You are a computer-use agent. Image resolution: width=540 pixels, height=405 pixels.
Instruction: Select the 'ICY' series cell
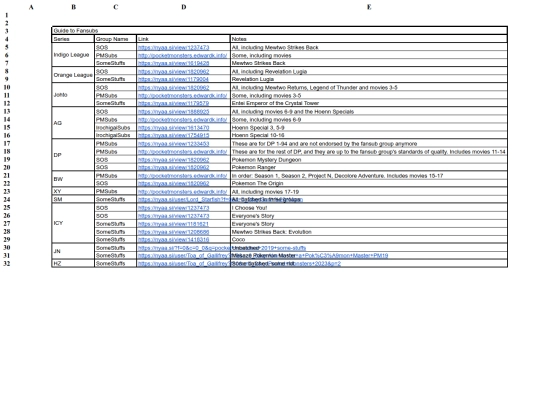point(73,223)
